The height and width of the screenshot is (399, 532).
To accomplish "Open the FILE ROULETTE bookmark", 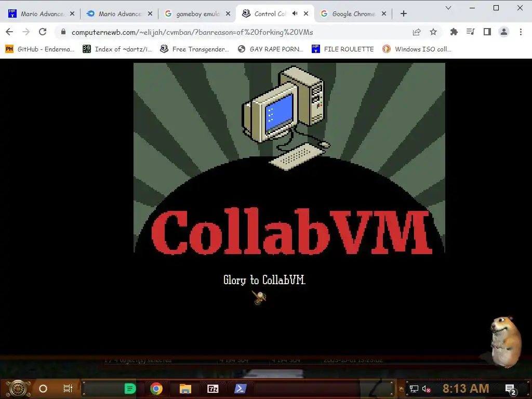I will [x=343, y=49].
